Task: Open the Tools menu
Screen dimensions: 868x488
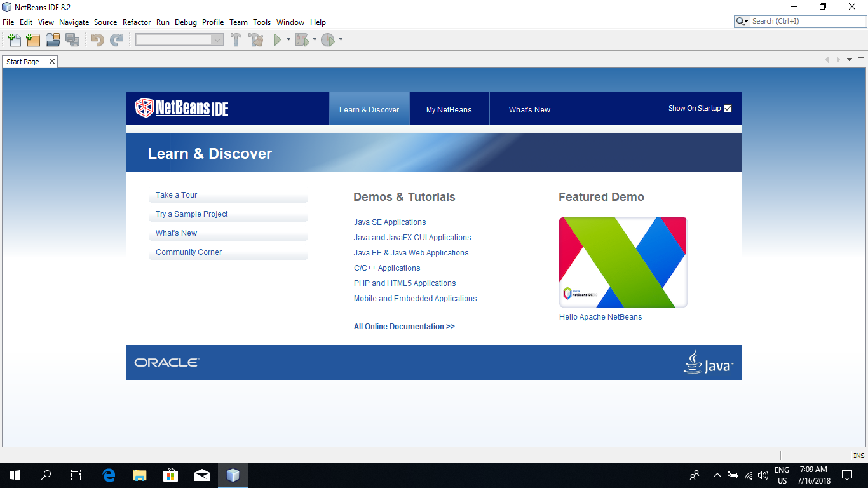Action: (x=262, y=22)
